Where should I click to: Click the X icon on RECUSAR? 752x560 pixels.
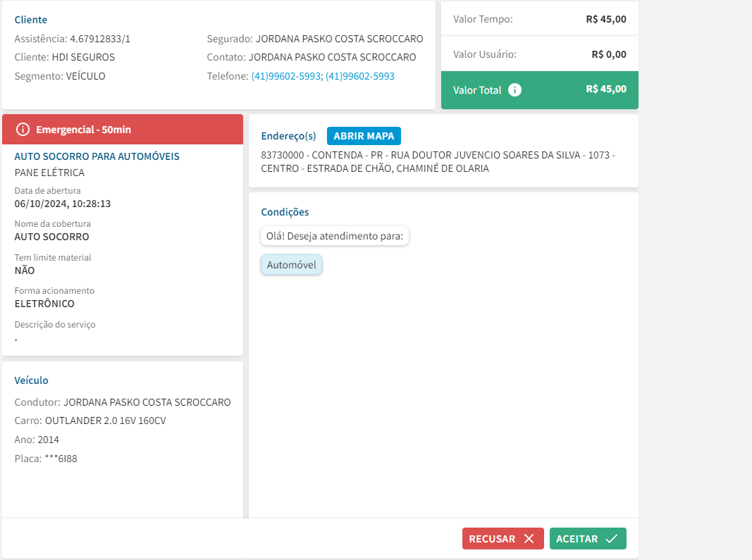tap(529, 539)
